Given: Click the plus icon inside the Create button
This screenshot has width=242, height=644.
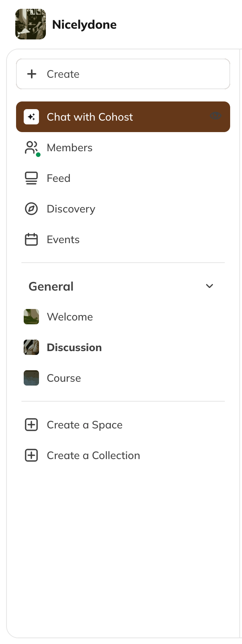Looking at the screenshot, I should click(x=31, y=74).
